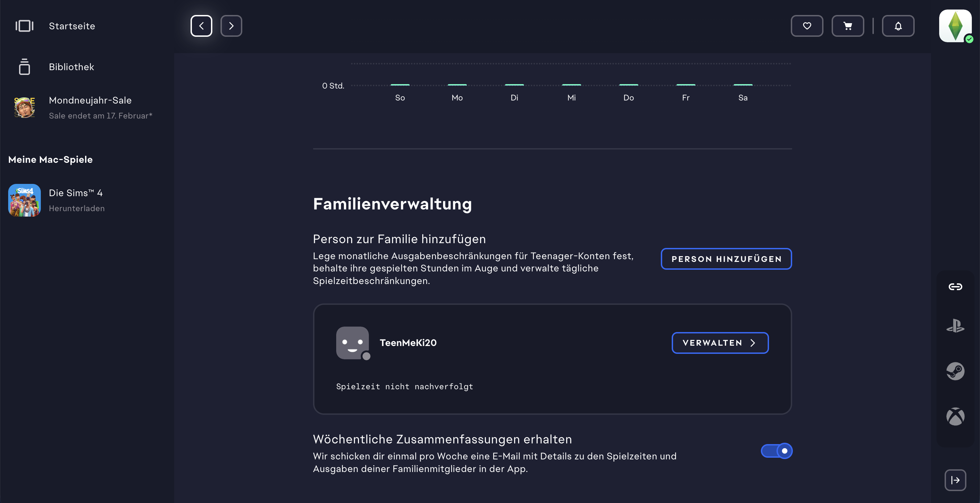The width and height of the screenshot is (980, 503).
Task: Toggle weekly summaries switch off
Action: (776, 451)
